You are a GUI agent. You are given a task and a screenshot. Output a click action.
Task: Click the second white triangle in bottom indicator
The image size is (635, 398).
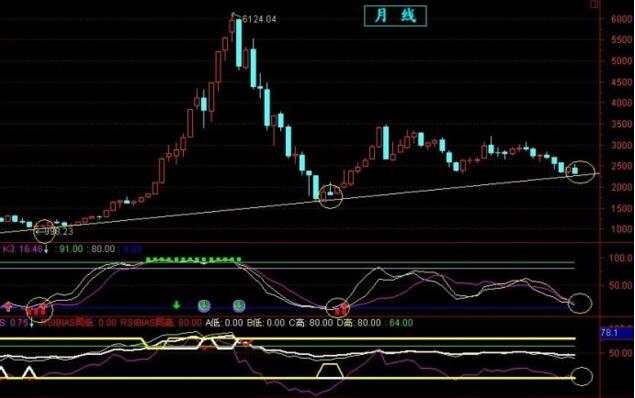pos(29,372)
